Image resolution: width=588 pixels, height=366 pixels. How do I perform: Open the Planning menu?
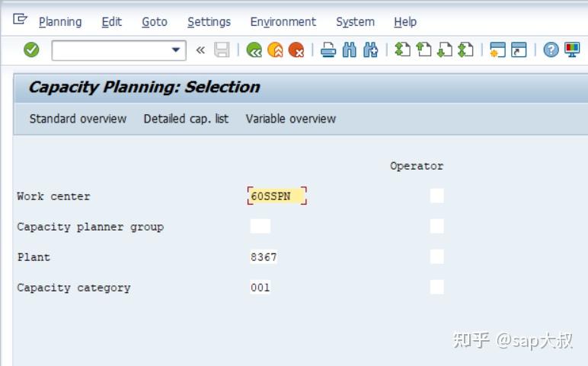pyautogui.click(x=60, y=22)
